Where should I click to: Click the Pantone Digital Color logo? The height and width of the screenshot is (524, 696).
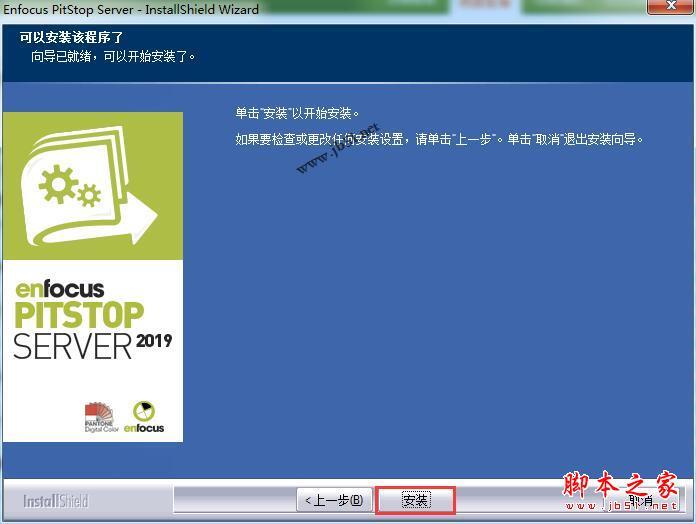point(101,417)
